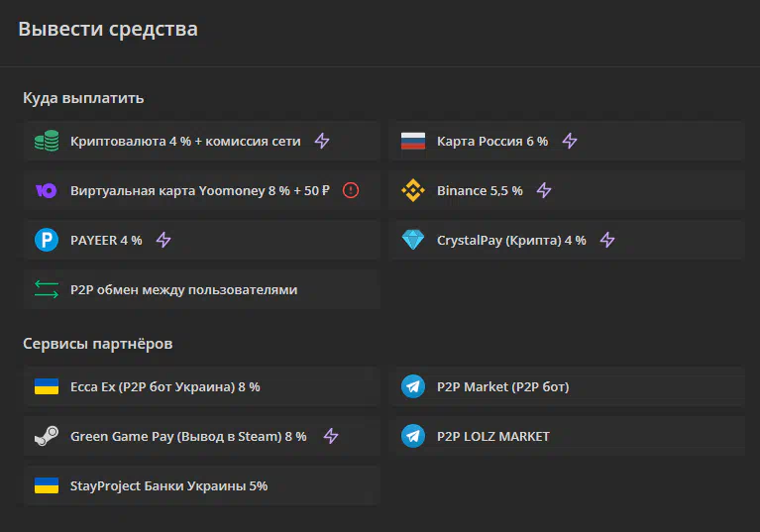Click the green P2P exchange arrows icon
Image resolution: width=760 pixels, height=532 pixels.
[47, 289]
